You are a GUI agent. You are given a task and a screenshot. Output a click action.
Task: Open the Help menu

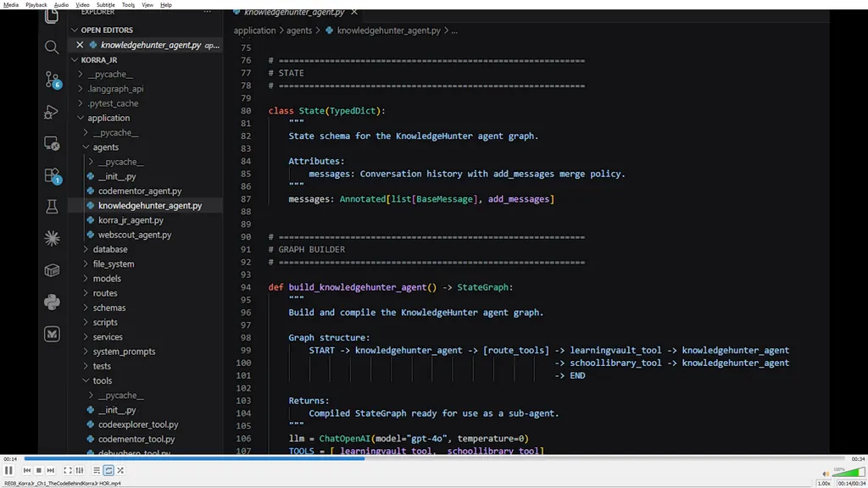coord(165,4)
